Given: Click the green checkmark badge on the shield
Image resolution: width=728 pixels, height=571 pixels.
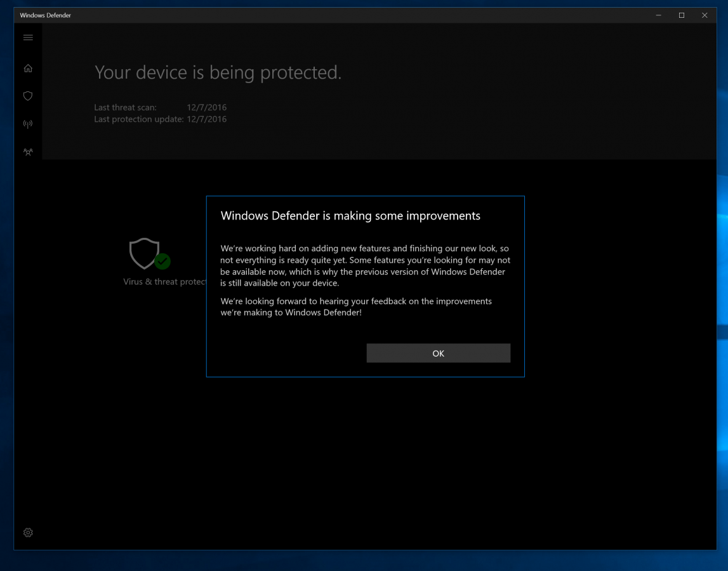Looking at the screenshot, I should tap(162, 261).
